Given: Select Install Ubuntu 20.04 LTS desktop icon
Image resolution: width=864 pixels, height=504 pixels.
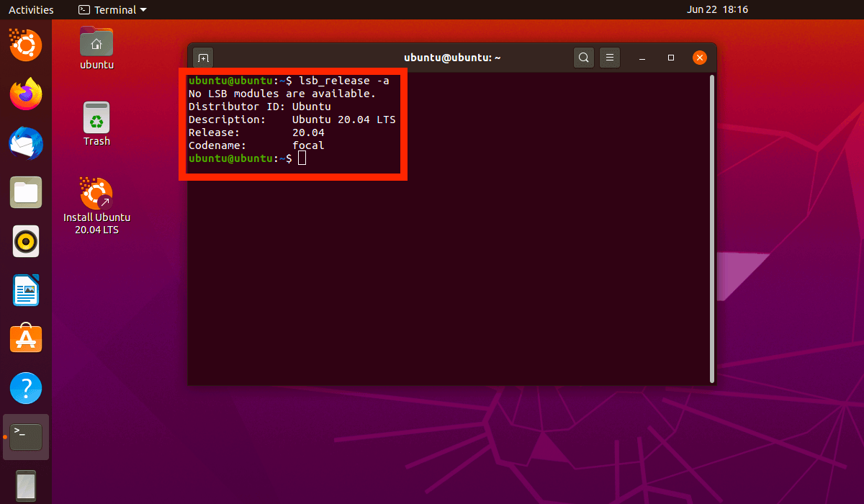Looking at the screenshot, I should click(96, 207).
